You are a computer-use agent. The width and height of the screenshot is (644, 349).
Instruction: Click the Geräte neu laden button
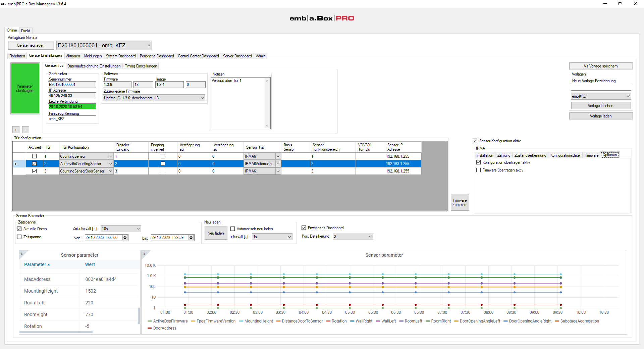point(31,45)
